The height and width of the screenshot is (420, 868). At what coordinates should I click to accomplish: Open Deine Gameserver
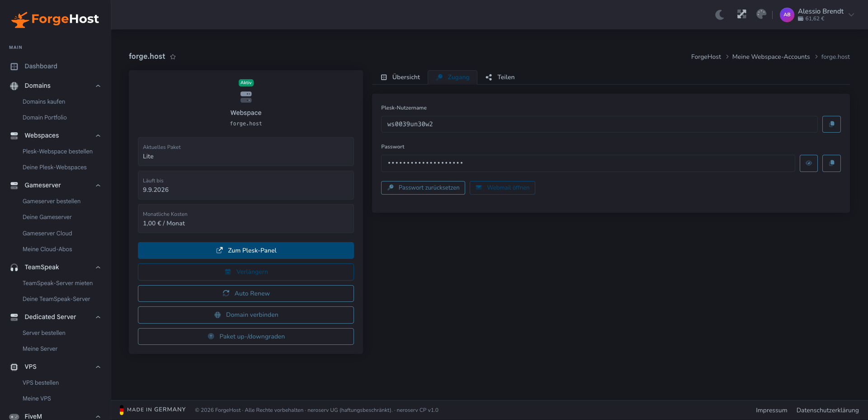coord(47,217)
